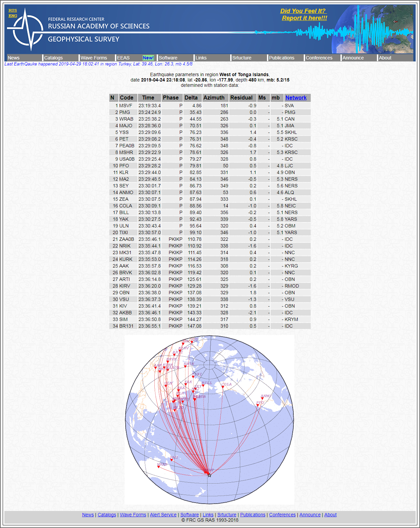Open the 'Did You Feel It? Report it here' link

coord(304,15)
